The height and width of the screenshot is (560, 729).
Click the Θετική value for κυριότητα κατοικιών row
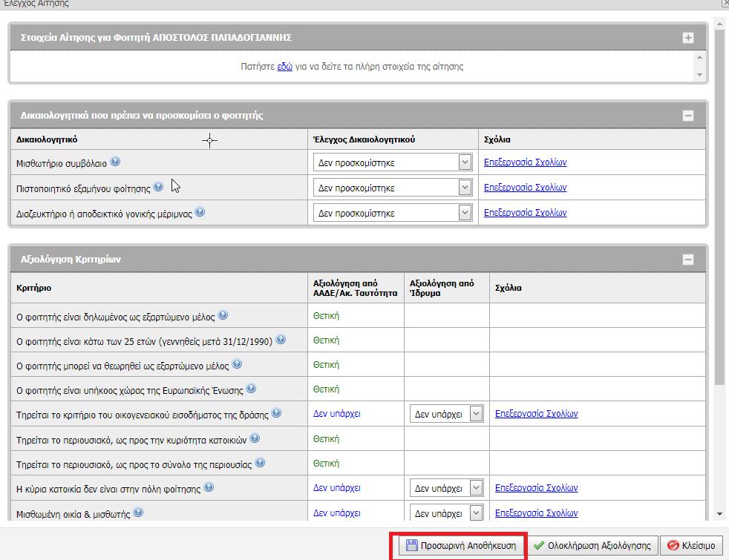tap(326, 439)
